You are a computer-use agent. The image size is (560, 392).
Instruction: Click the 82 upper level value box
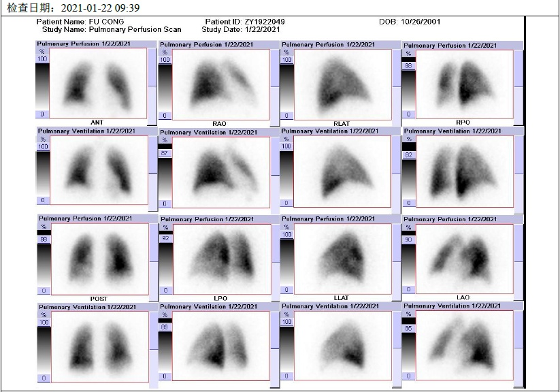(x=408, y=154)
